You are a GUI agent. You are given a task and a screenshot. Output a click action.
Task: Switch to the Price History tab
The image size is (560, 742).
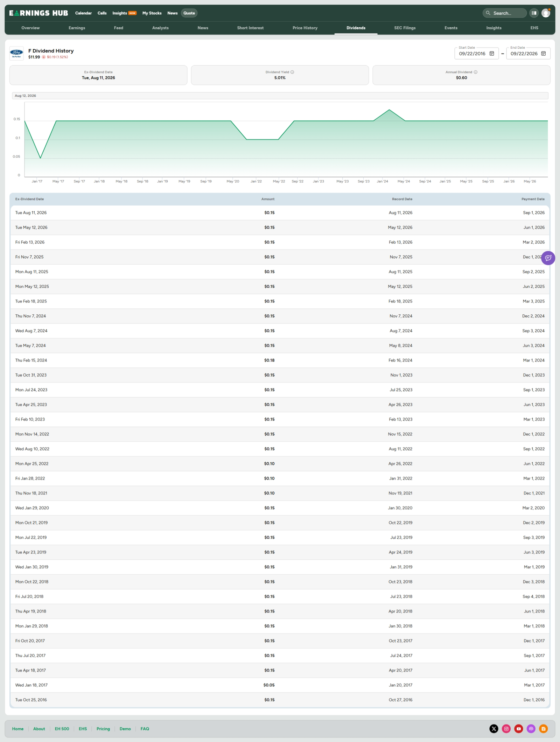tap(305, 28)
